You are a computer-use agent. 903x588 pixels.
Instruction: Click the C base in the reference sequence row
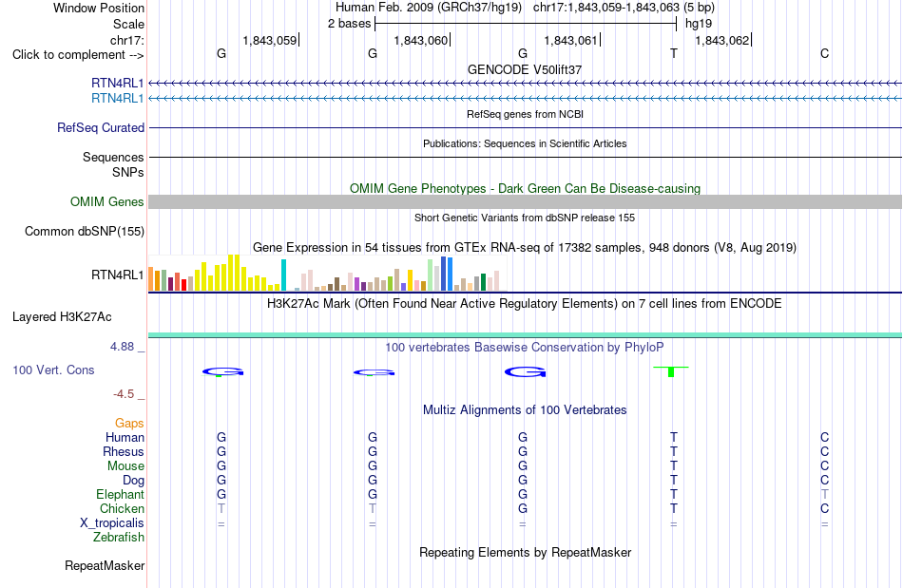tap(825, 53)
